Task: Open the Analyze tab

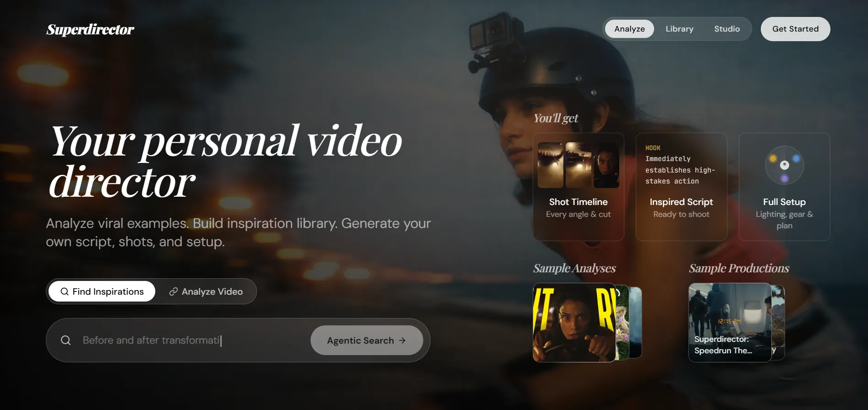Action: click(x=629, y=29)
